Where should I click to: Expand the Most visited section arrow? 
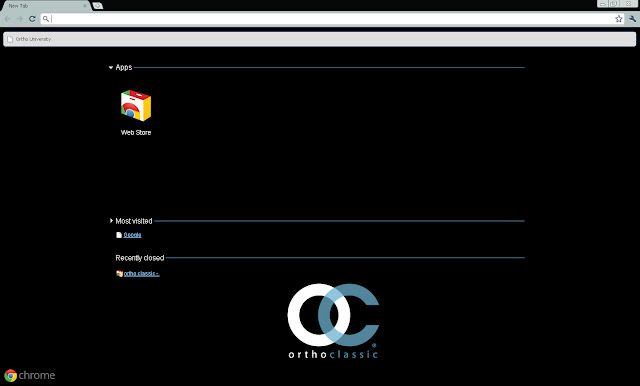pos(111,221)
